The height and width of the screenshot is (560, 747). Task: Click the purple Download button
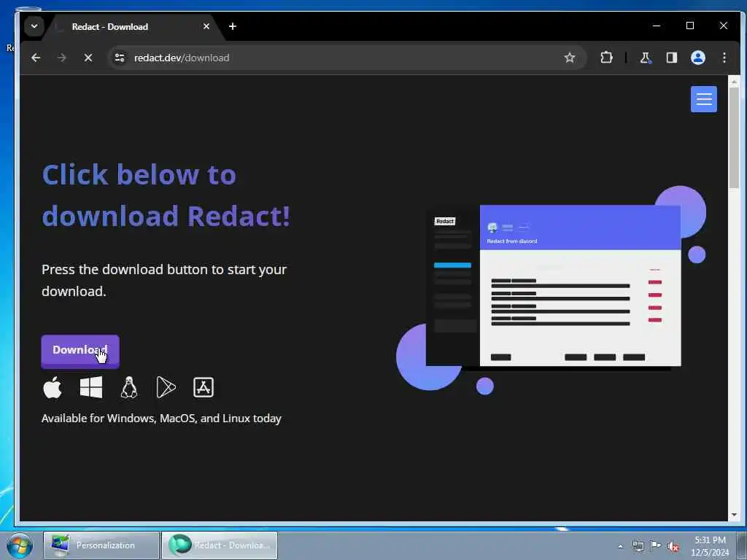pos(80,351)
